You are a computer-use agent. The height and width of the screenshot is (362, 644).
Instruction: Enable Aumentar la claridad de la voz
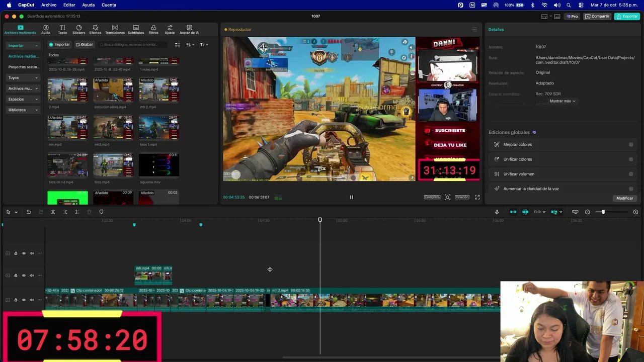(631, 189)
